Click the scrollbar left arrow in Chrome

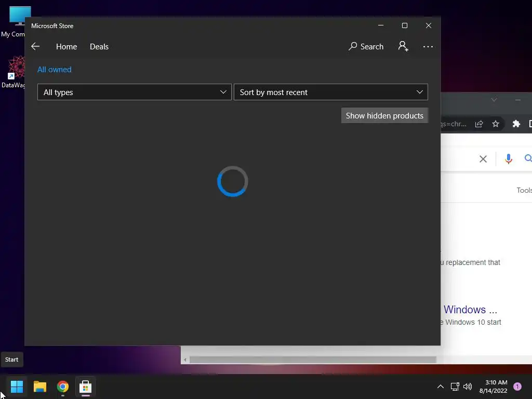click(x=185, y=360)
